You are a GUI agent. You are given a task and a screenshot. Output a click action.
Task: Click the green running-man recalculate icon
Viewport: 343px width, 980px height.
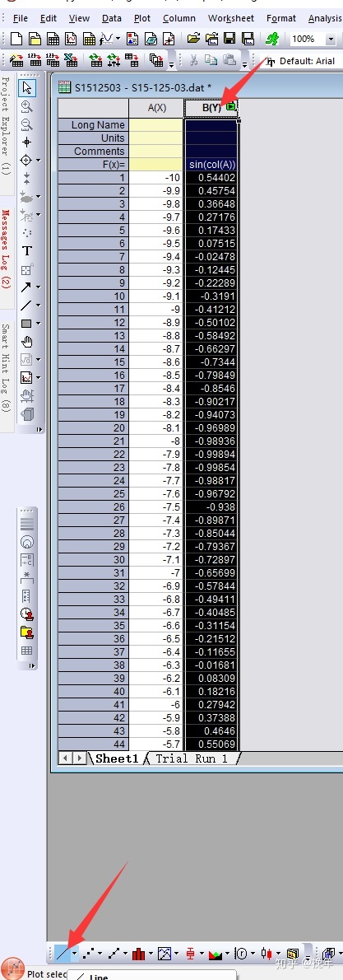271,39
